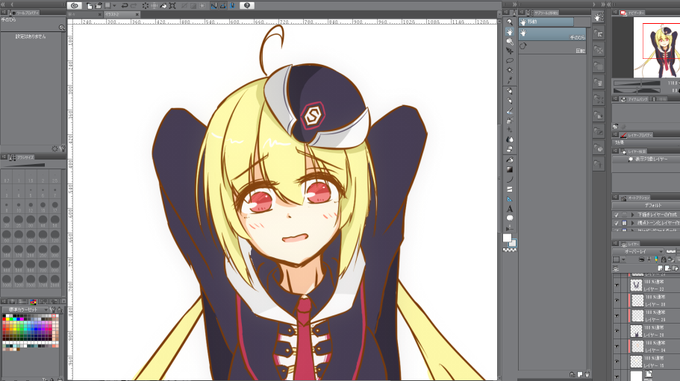Image resolution: width=680 pixels, height=381 pixels.
Task: Select the Fill bucket tool
Action: 510,160
